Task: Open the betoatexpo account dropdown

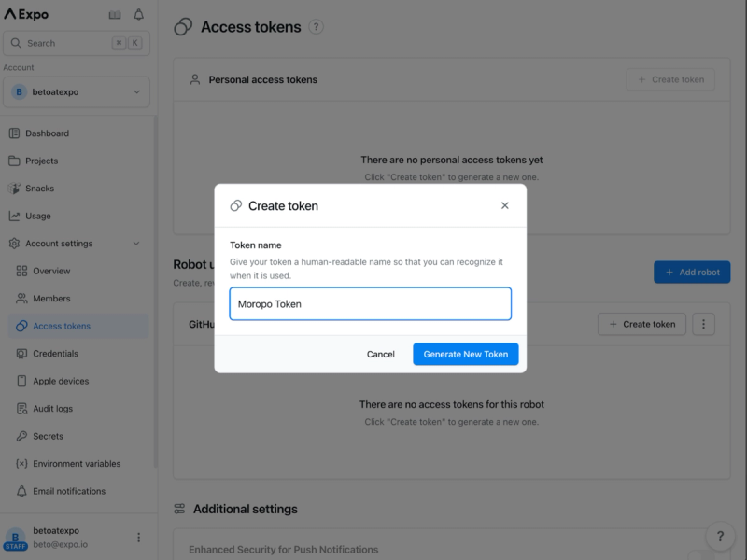Action: click(76, 91)
